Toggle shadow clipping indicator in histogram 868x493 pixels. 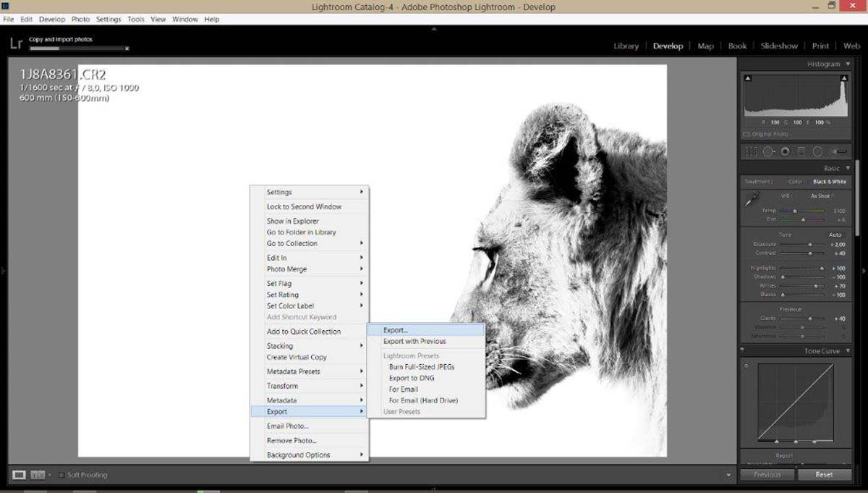click(x=748, y=77)
